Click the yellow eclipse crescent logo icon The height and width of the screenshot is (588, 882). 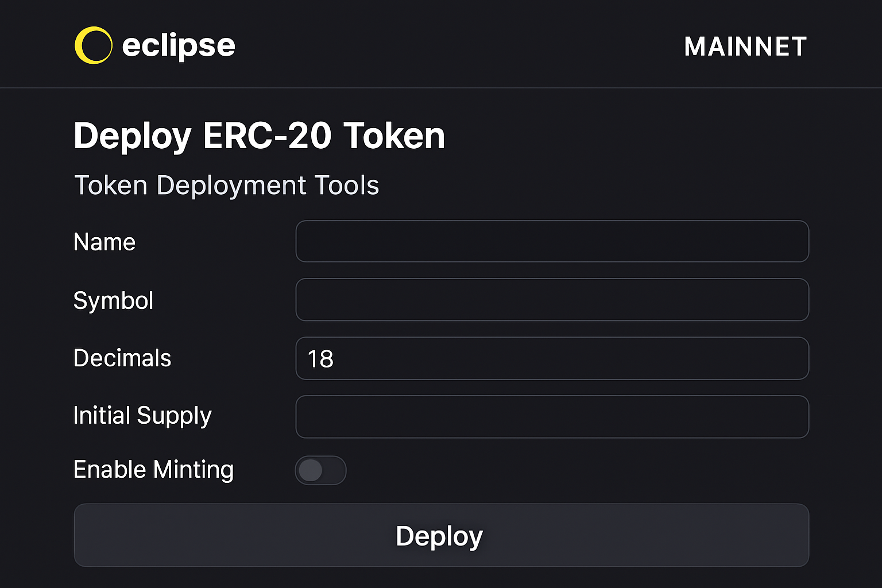(93, 45)
